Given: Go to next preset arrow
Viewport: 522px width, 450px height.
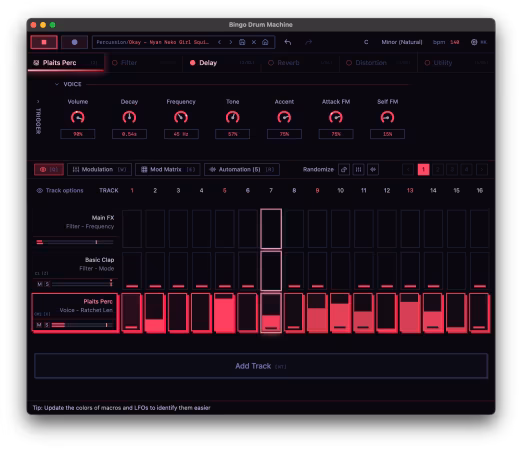Looking at the screenshot, I should 231,42.
